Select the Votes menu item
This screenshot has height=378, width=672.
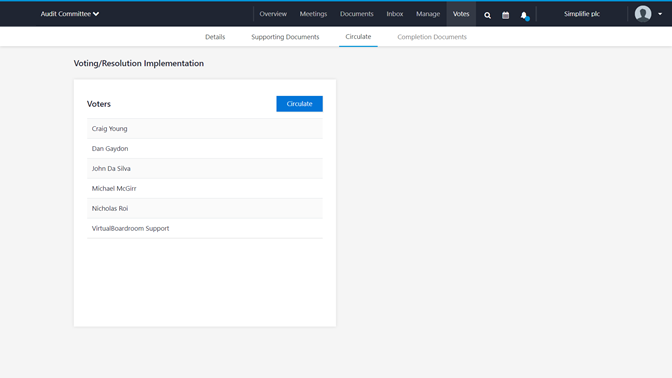pos(461,14)
